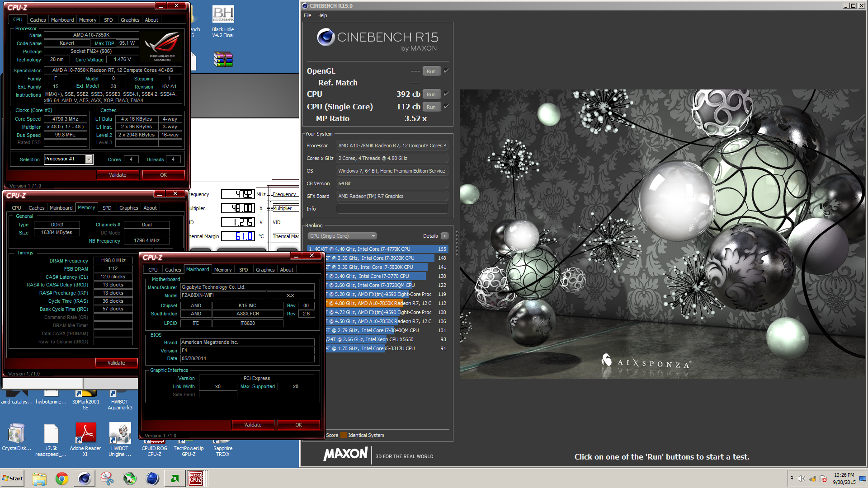Image resolution: width=868 pixels, height=488 pixels.
Task: Click the Cinebench logo icon in the title bar
Action: [x=305, y=6]
